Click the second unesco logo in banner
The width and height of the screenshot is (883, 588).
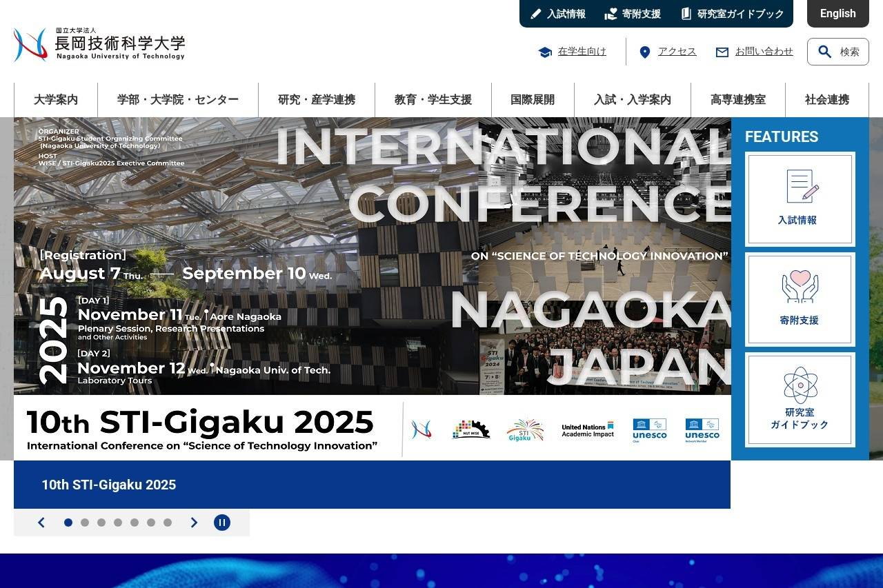coord(702,429)
